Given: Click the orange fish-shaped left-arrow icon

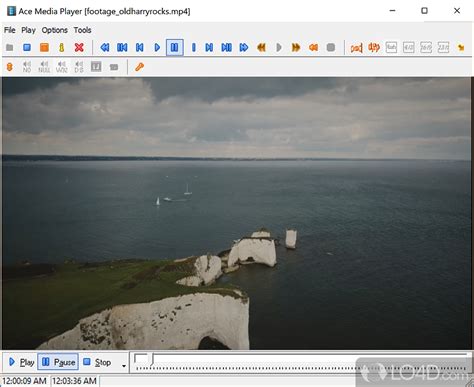Looking at the screenshot, I should [313, 47].
